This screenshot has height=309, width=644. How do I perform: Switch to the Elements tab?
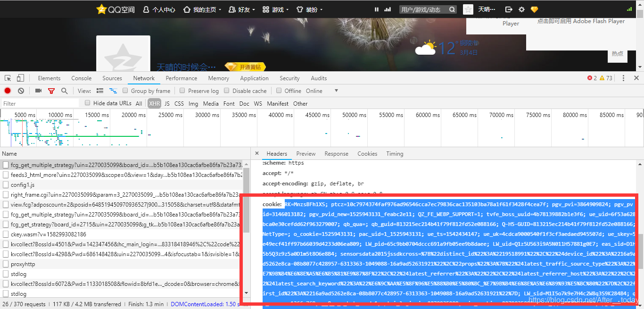coord(49,78)
